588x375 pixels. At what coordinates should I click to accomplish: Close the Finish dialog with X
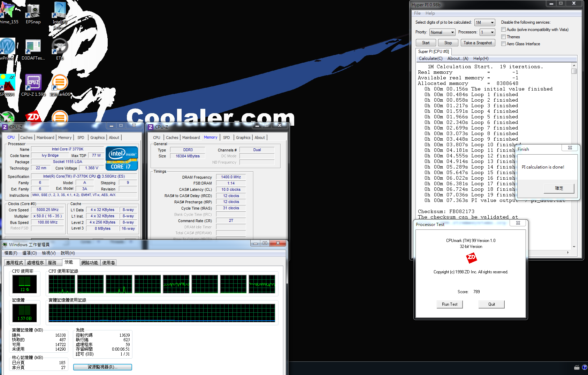pos(570,148)
